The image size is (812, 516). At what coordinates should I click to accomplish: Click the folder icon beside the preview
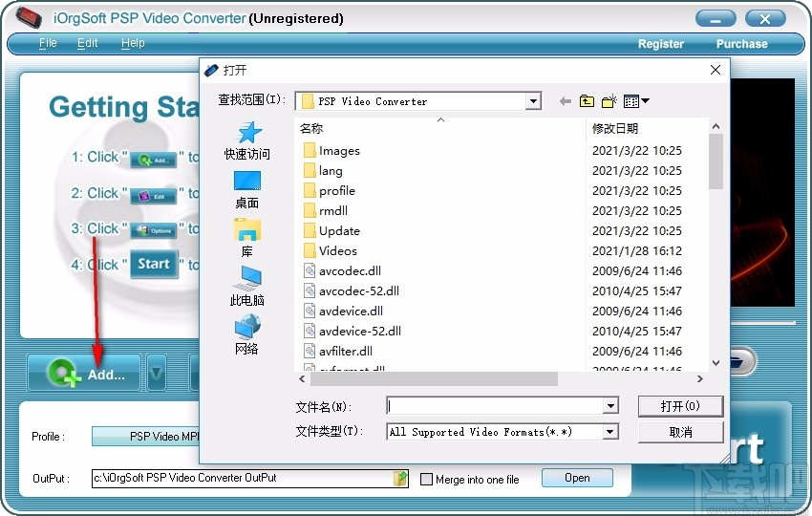point(740,361)
